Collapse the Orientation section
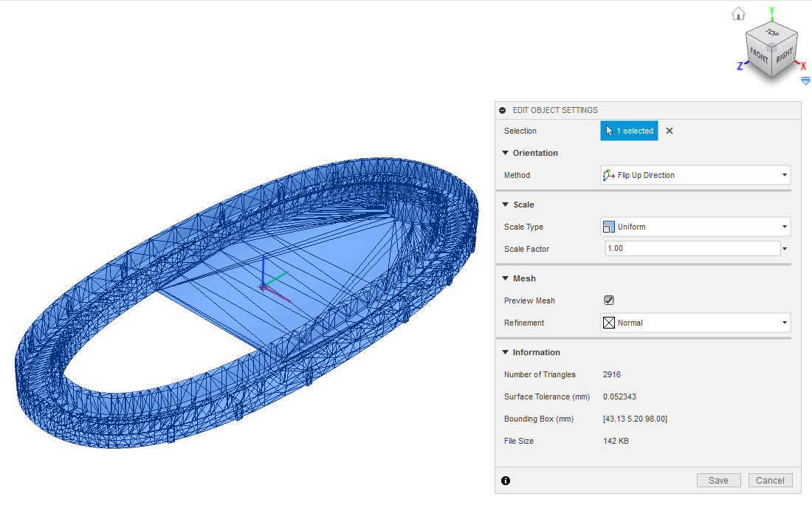Screen dimensions: 812x508 coord(506,153)
